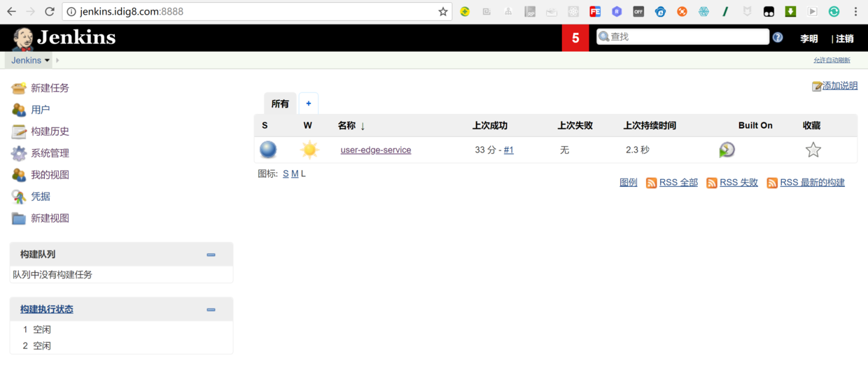The image size is (868, 384).
Task: Open Chrome three-dot menu
Action: [855, 12]
